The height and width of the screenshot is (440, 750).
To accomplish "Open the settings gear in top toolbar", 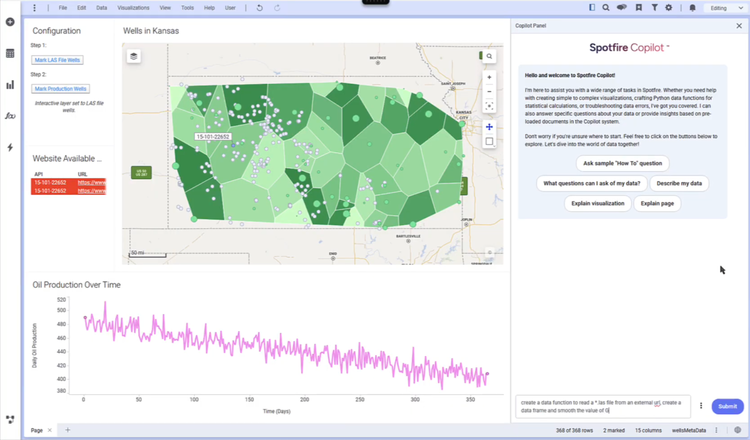I will click(669, 8).
